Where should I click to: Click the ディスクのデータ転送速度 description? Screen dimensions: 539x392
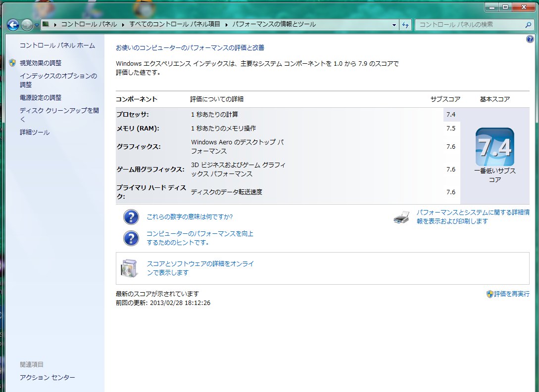click(x=227, y=192)
